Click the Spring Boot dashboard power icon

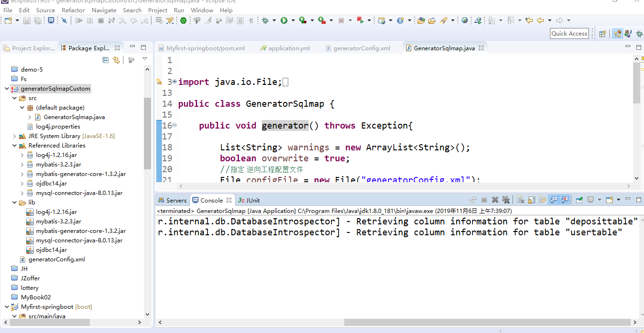(x=183, y=20)
